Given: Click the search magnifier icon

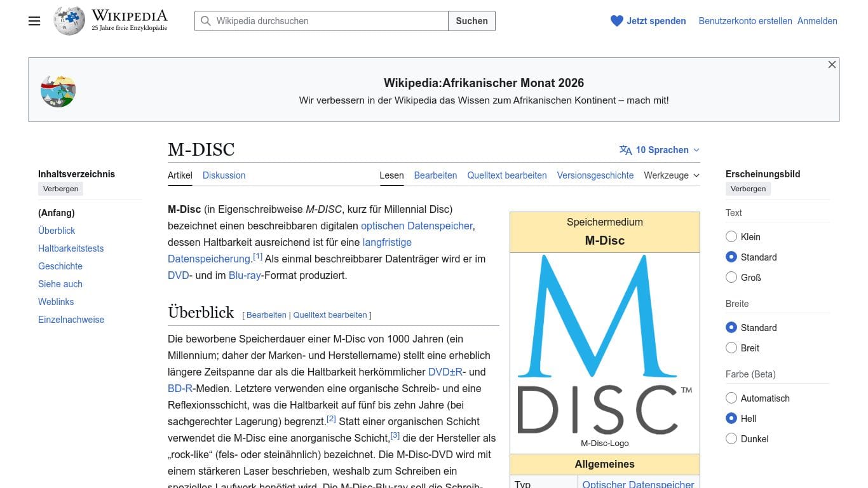Looking at the screenshot, I should [x=205, y=21].
